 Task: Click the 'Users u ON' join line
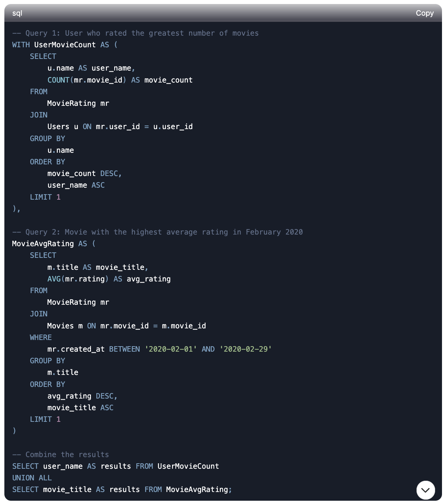coord(120,127)
